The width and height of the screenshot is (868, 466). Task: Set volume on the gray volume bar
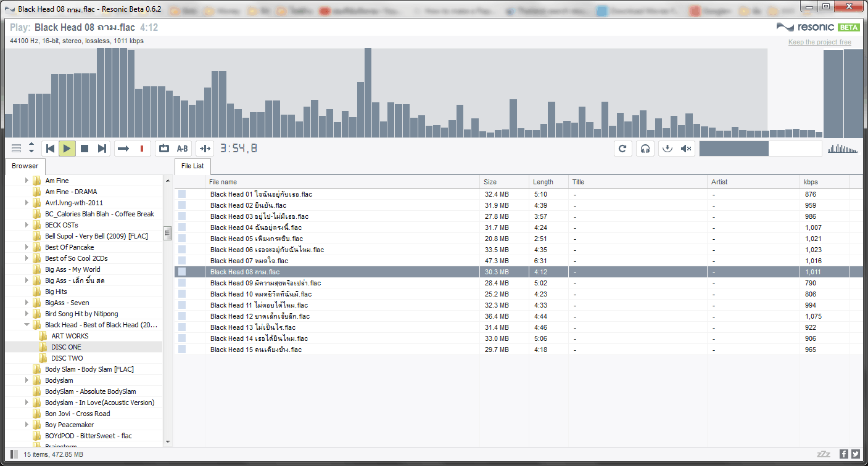[761, 149]
